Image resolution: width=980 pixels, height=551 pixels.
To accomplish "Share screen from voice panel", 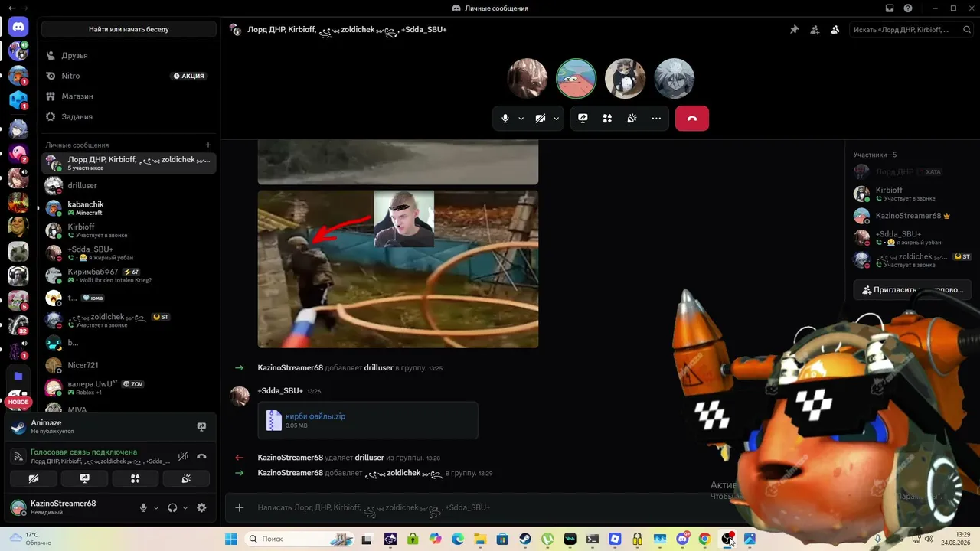I will [84, 478].
